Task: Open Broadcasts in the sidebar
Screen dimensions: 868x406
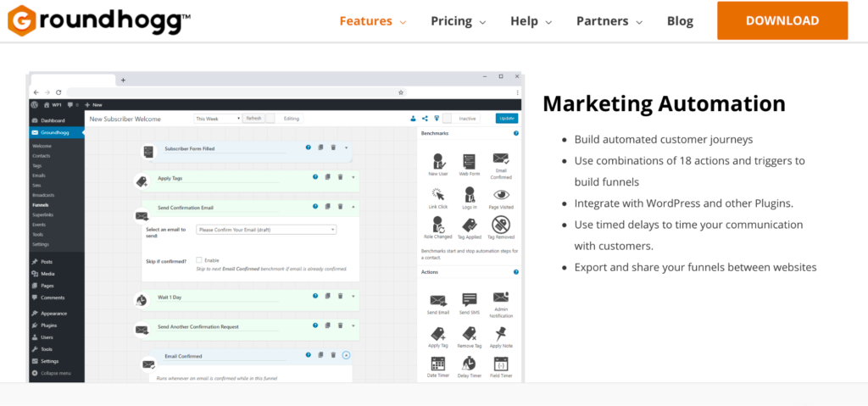Action: click(43, 195)
